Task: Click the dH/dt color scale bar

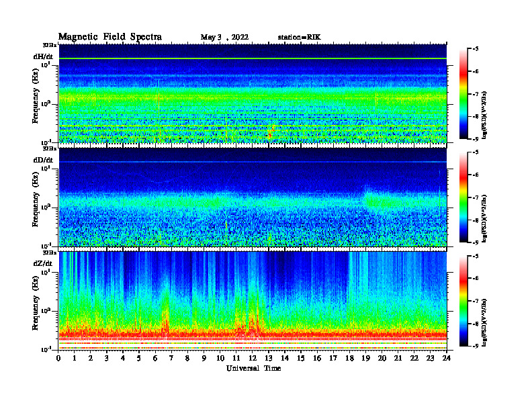Action: [463, 93]
